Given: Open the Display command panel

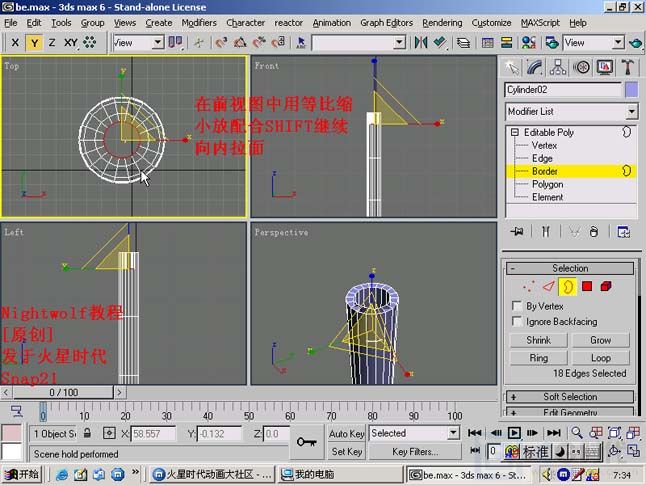Looking at the screenshot, I should coord(604,68).
